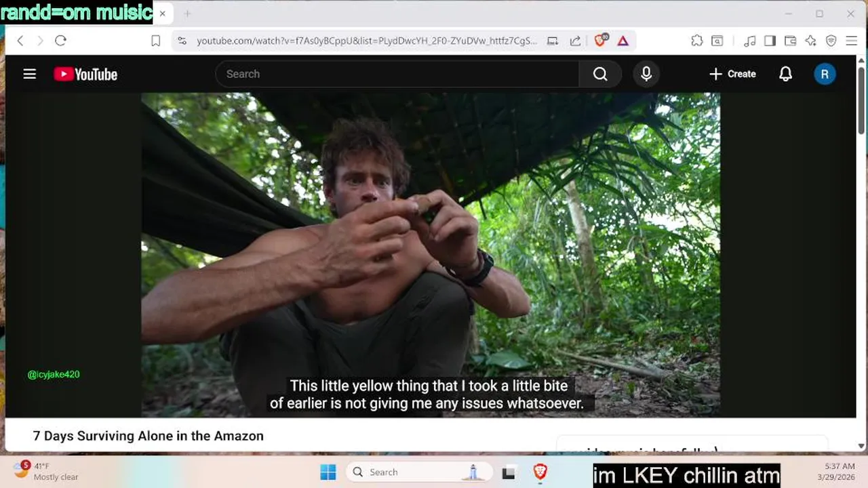Click the scrollbar down arrow
The width and height of the screenshot is (868, 488).
coord(862,446)
